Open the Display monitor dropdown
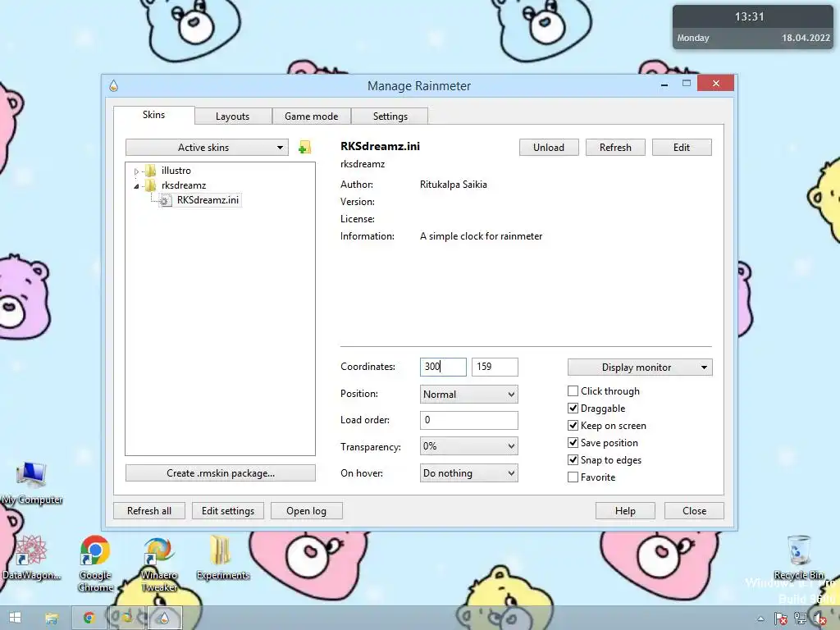This screenshot has width=840, height=630. [640, 367]
